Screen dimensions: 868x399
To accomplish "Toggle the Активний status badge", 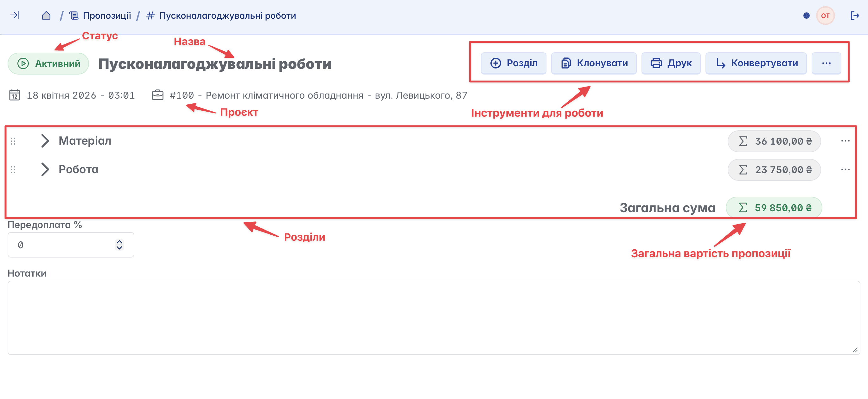I will point(48,63).
